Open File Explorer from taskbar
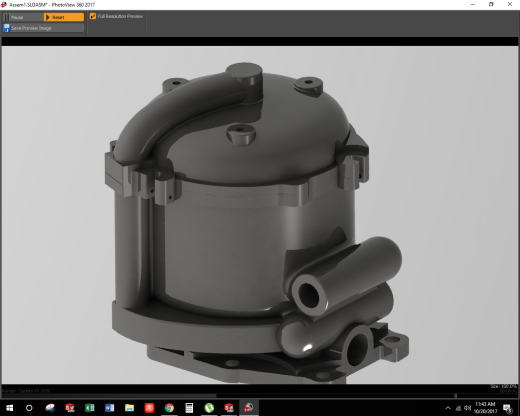The width and height of the screenshot is (520, 416). point(129,408)
